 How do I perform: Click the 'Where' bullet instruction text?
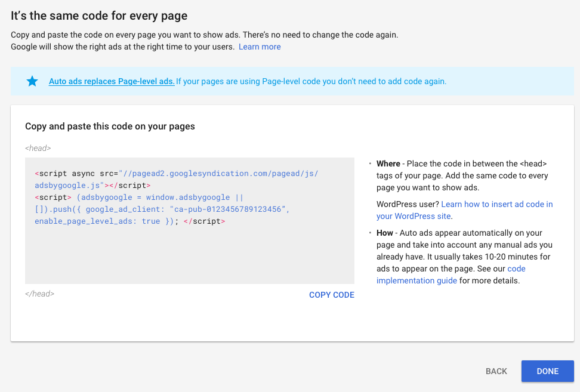[462, 175]
